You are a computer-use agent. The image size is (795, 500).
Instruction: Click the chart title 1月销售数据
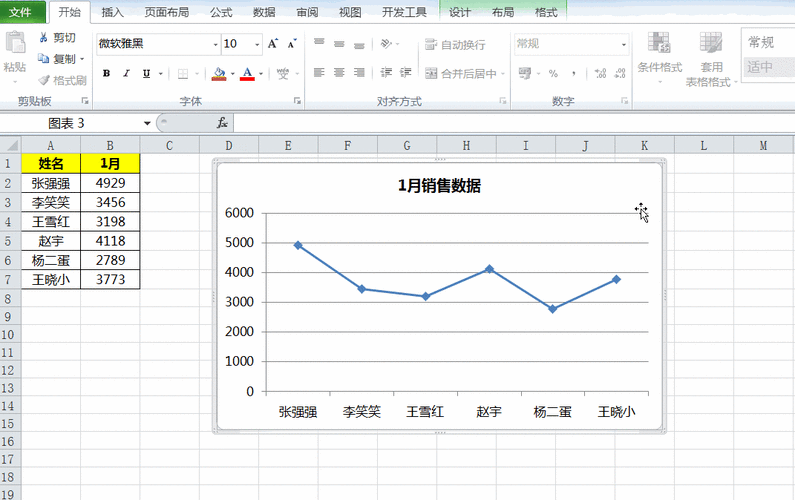coord(439,186)
